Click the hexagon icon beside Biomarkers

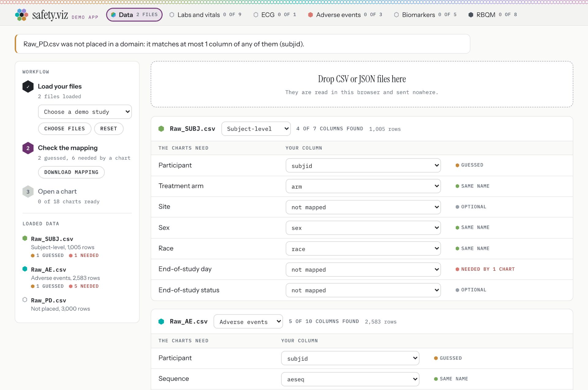[396, 15]
